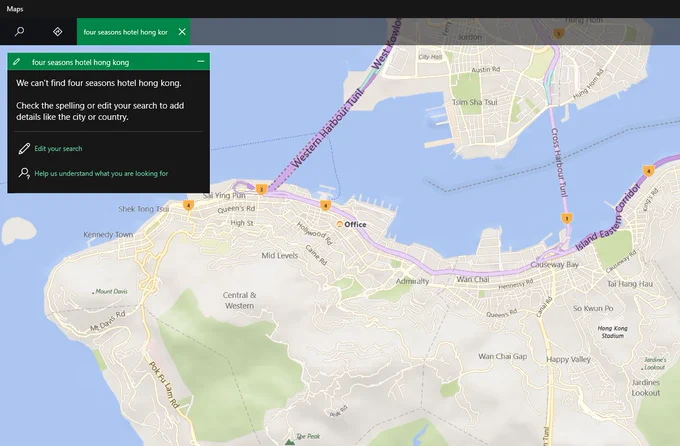Click the Western Harbour Tunl label

[328, 128]
